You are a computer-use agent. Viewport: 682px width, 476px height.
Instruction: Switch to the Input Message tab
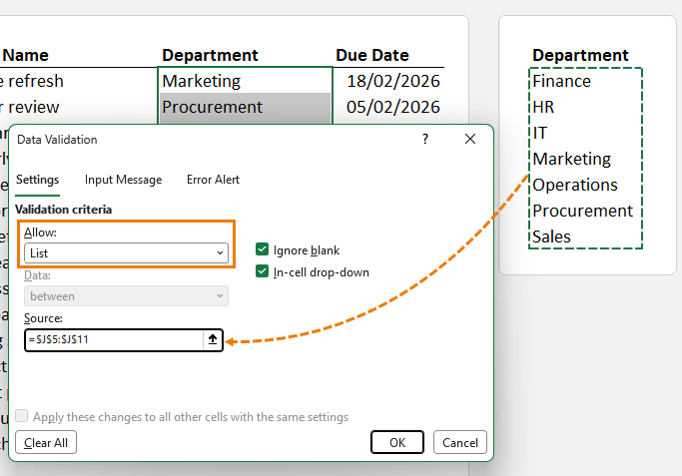pyautogui.click(x=123, y=180)
